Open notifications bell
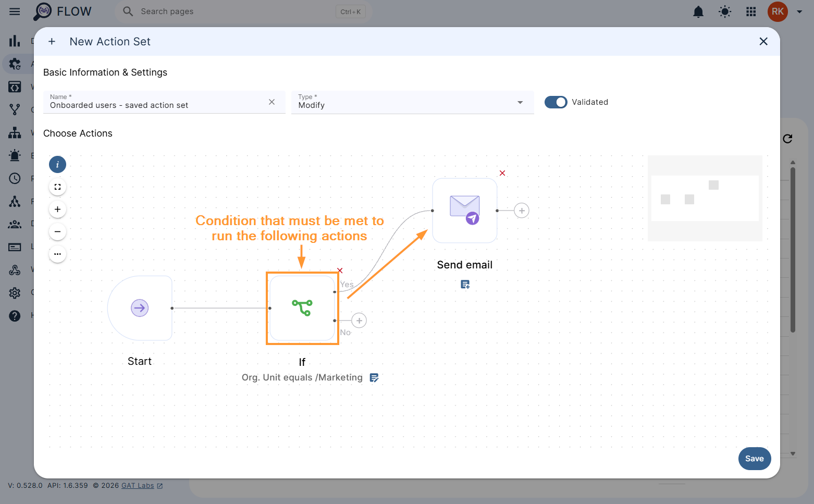Screen dimensions: 814x504 tap(698, 11)
